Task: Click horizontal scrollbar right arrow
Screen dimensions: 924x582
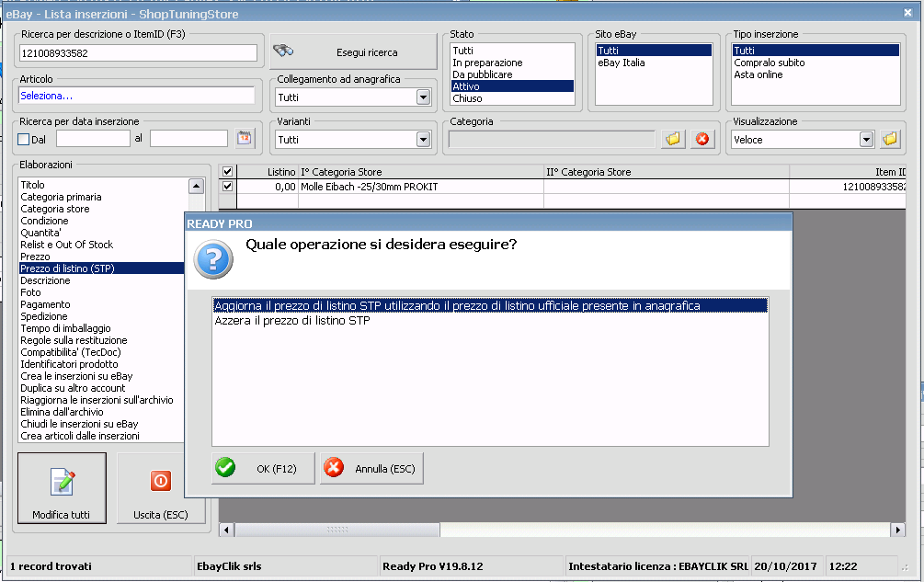Action: tap(897, 530)
